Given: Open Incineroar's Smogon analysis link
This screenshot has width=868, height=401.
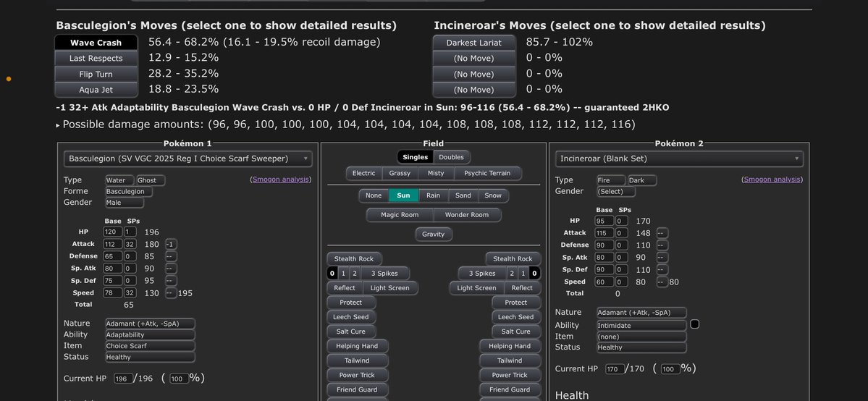Looking at the screenshot, I should 772,180.
